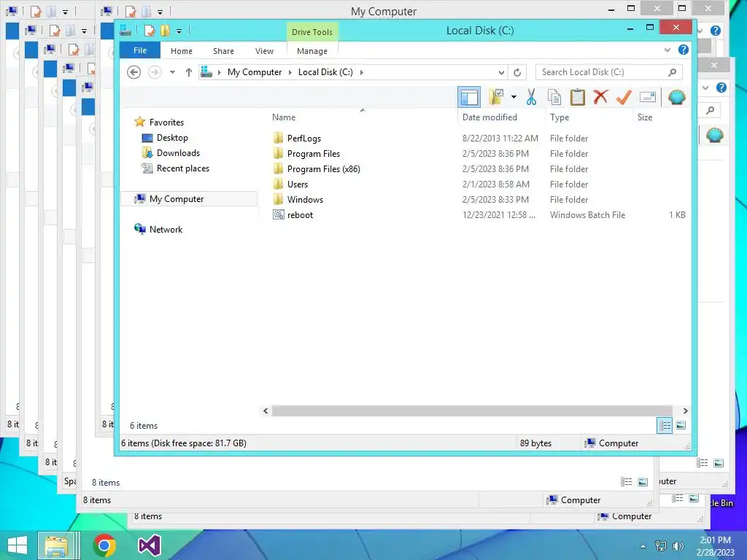
Task: Click the Copy icon in toolbar
Action: click(554, 97)
